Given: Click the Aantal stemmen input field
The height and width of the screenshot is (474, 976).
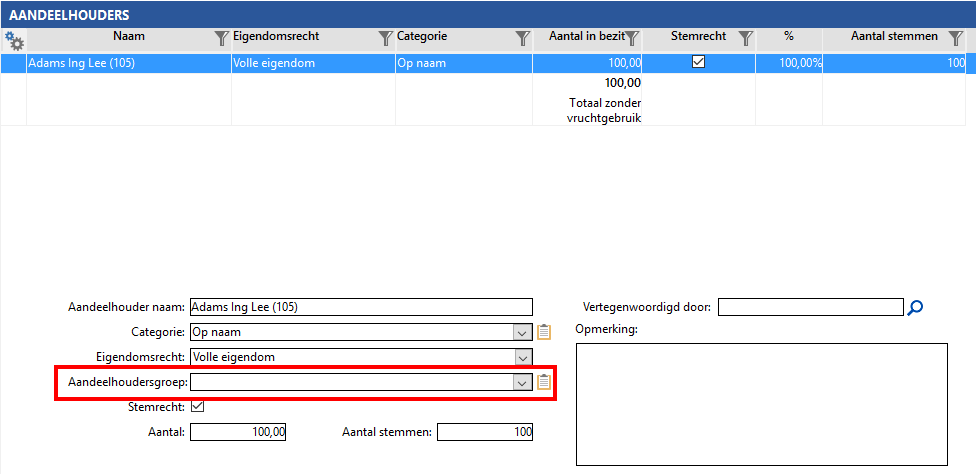Looking at the screenshot, I should click(x=485, y=432).
